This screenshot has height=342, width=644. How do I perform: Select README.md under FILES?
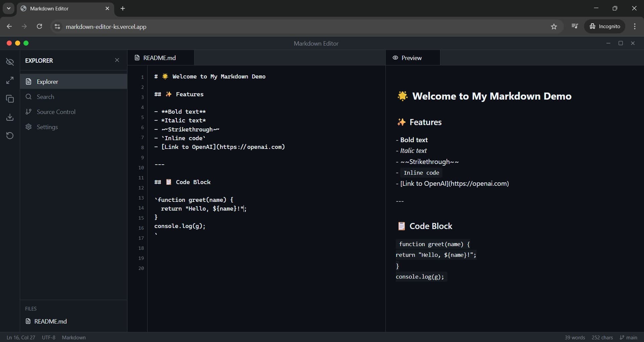(51, 321)
